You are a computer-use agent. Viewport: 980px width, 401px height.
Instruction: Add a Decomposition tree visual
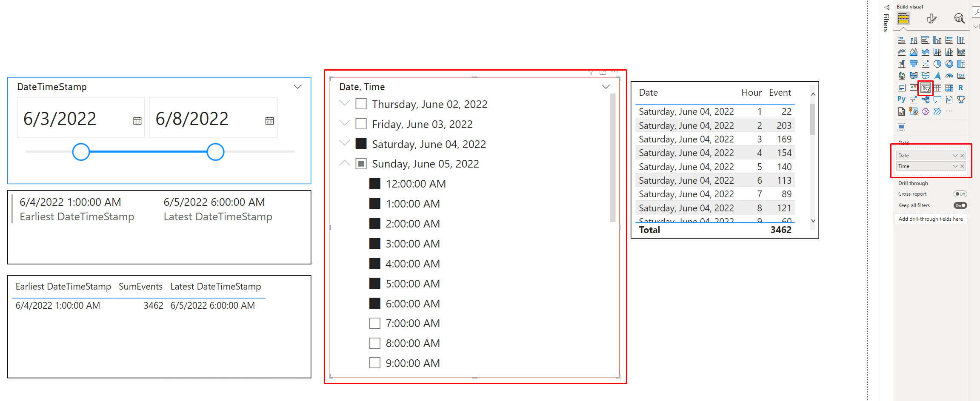(925, 100)
